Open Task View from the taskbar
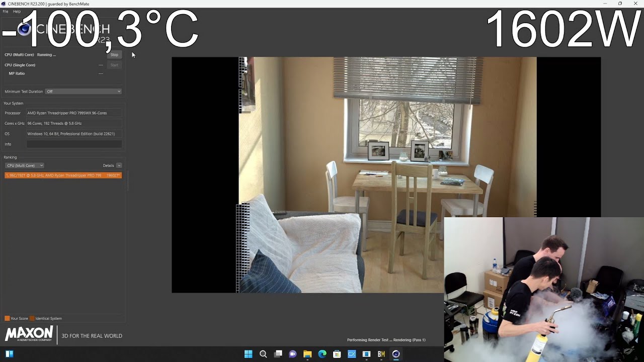This screenshot has width=644, height=362. tap(278, 354)
